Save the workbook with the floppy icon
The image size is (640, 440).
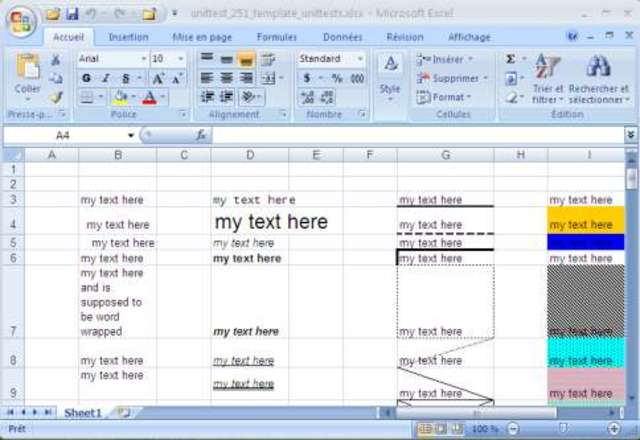point(72,14)
